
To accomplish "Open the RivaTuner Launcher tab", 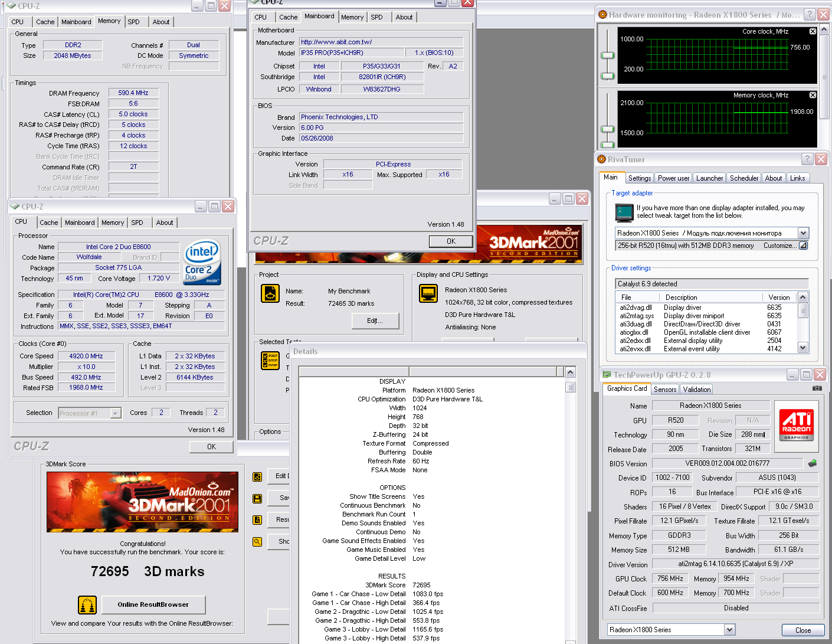I will (709, 178).
